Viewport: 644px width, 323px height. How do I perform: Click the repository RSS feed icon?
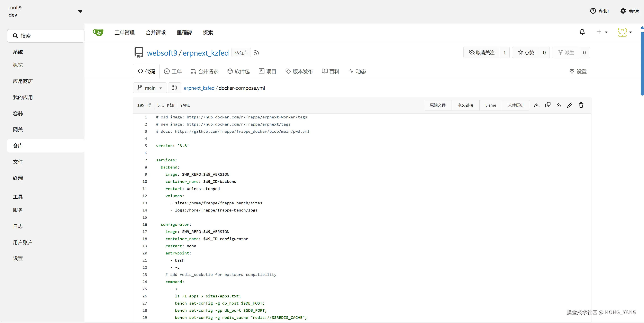click(257, 53)
